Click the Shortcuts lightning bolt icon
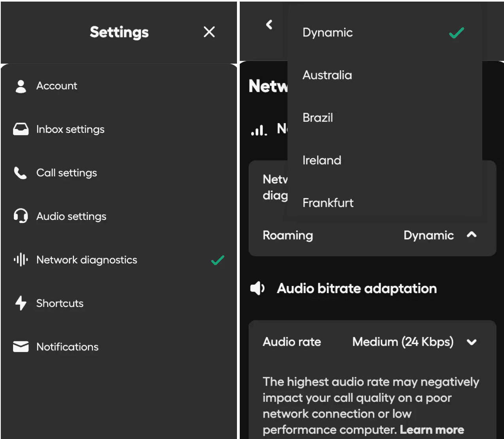Viewport: 504px width, 439px height. point(21,303)
